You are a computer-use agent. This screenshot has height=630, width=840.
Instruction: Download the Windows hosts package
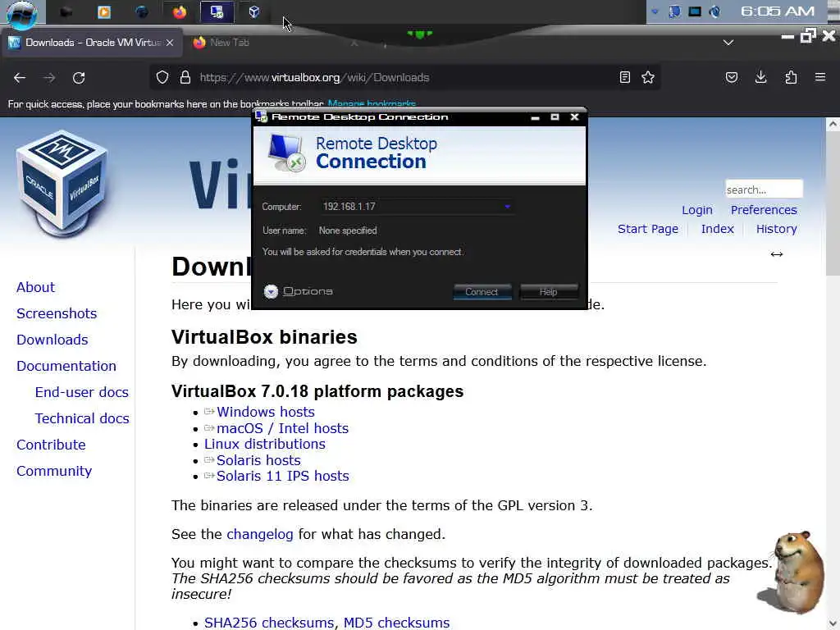coord(266,412)
